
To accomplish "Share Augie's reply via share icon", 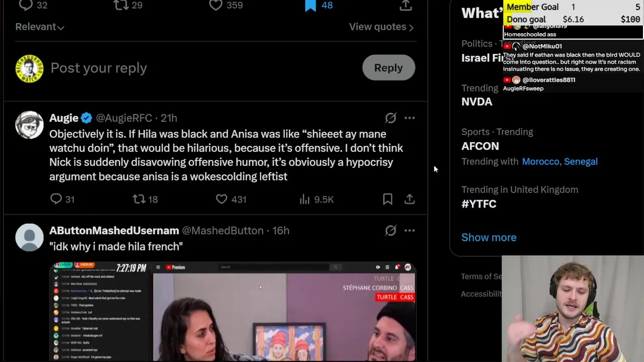I will (410, 199).
